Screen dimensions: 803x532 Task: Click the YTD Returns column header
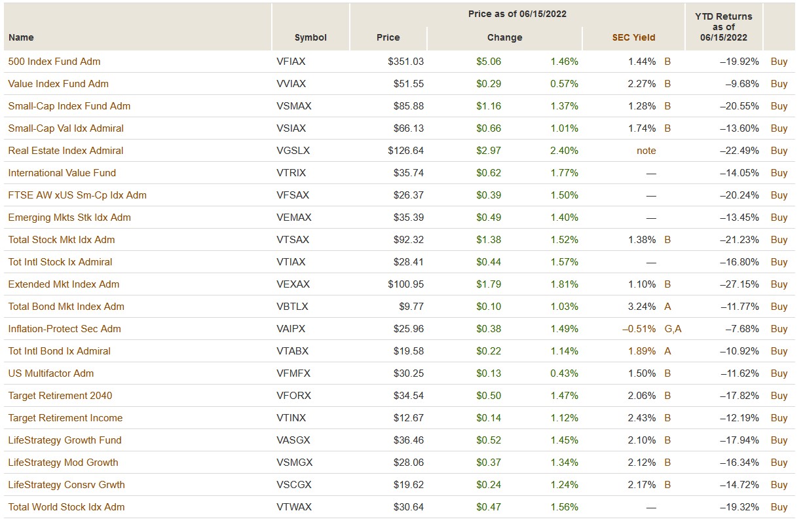(x=724, y=27)
